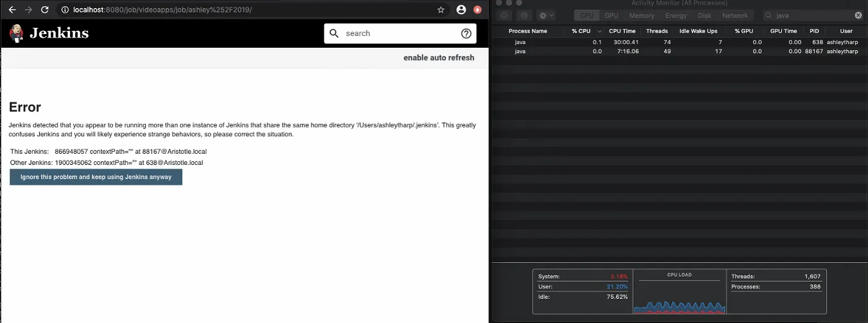868x323 pixels.
Task: Sort by Process Name column header
Action: coord(528,31)
